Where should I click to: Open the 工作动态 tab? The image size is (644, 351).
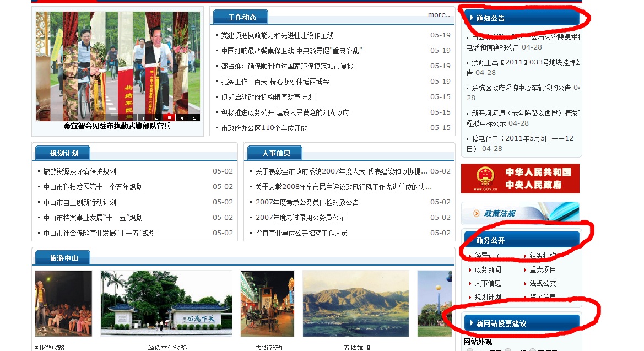(242, 17)
